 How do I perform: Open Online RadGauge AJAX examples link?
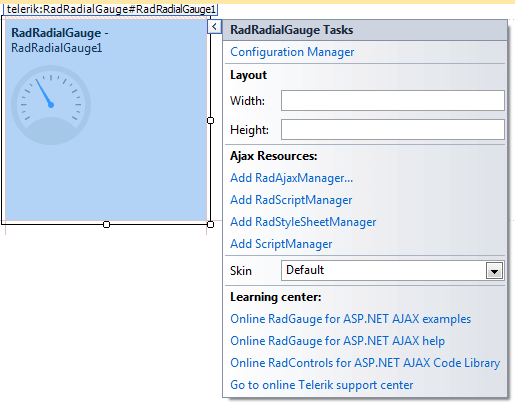click(x=350, y=319)
